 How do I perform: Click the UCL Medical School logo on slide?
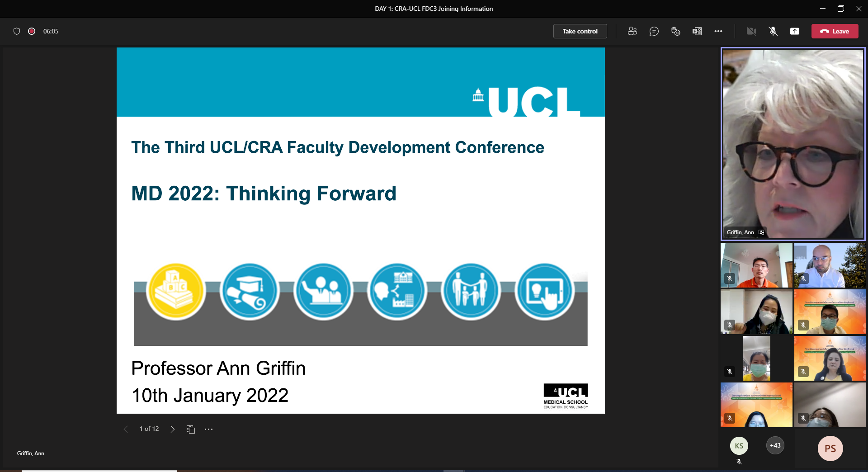point(566,396)
